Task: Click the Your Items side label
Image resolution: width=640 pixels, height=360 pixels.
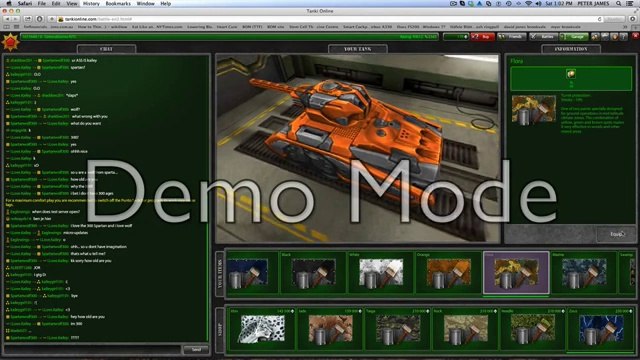Action: pos(220,274)
